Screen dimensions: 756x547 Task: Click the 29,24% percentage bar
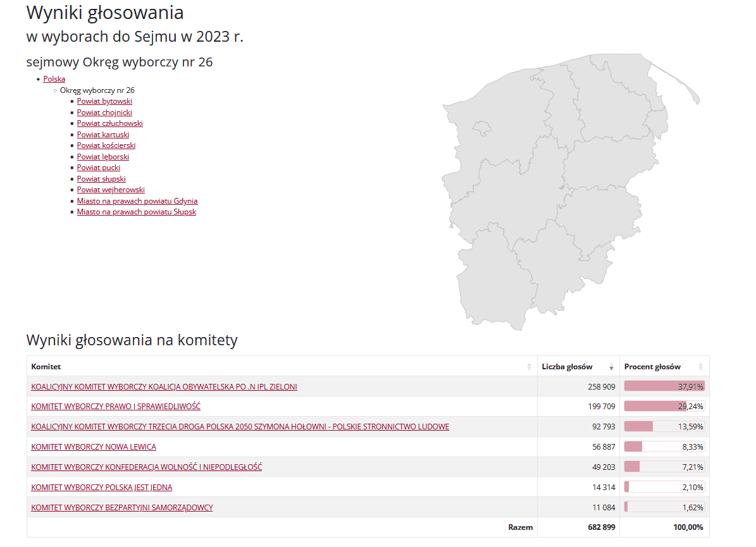pos(664,407)
